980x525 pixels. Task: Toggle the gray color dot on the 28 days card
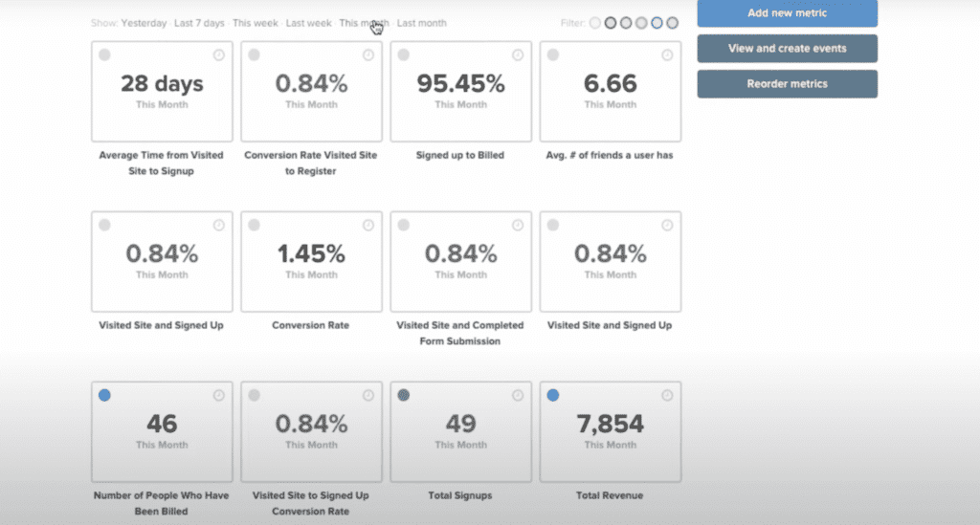[104, 55]
